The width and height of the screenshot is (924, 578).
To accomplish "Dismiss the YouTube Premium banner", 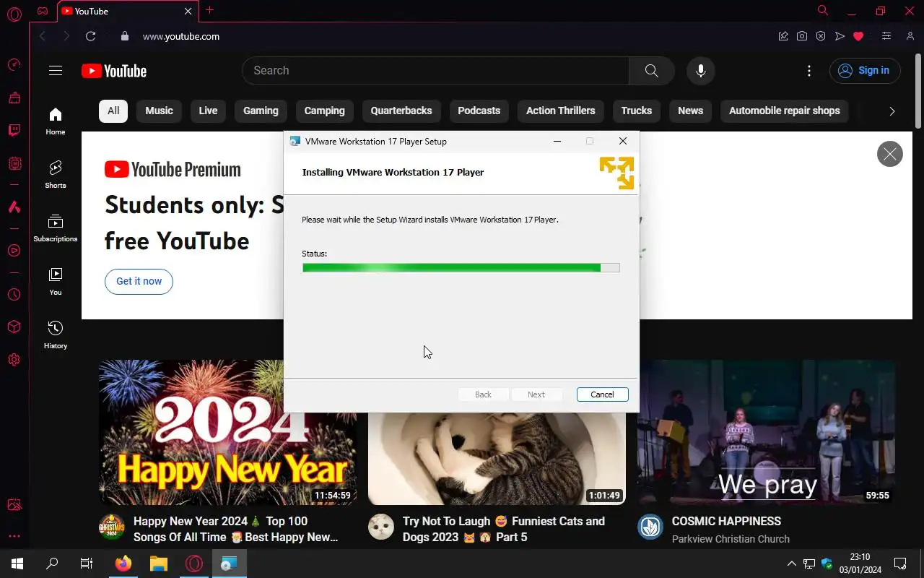I will click(x=889, y=154).
